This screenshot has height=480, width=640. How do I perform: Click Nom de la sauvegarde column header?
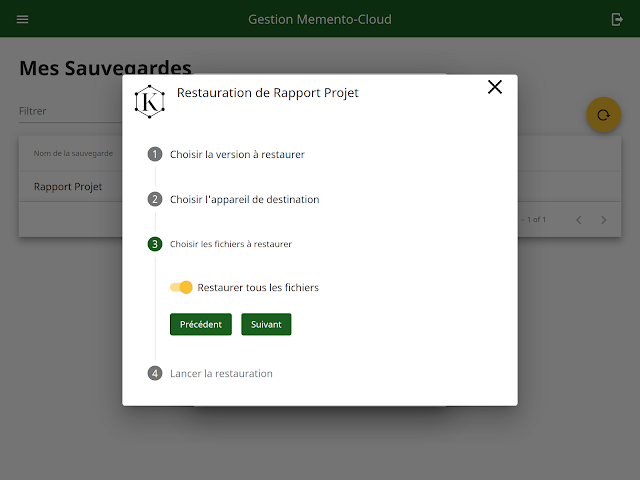point(73,153)
